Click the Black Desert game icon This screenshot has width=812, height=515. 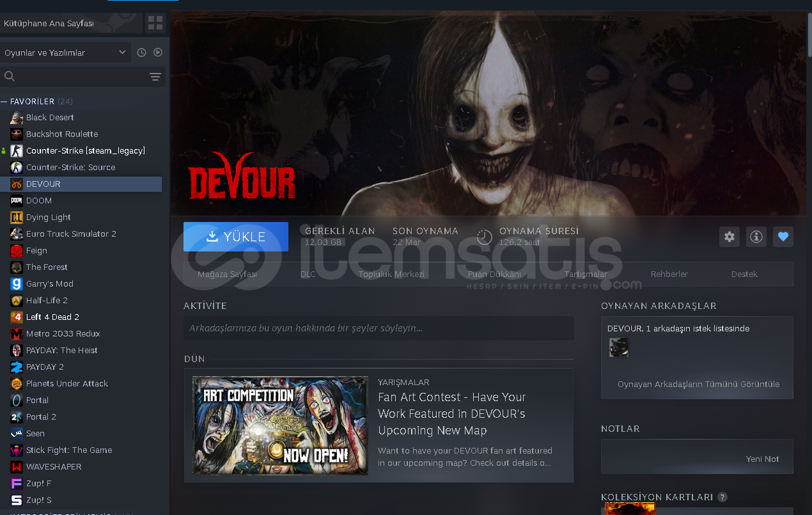coord(17,117)
